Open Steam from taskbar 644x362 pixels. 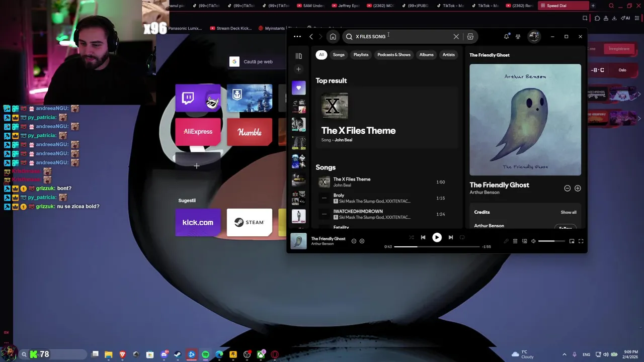[x=178, y=354]
